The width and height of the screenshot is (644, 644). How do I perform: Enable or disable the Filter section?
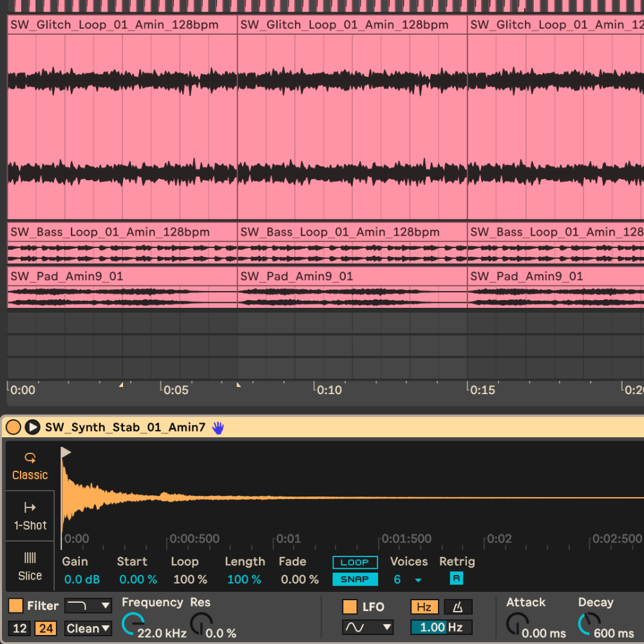click(x=15, y=606)
